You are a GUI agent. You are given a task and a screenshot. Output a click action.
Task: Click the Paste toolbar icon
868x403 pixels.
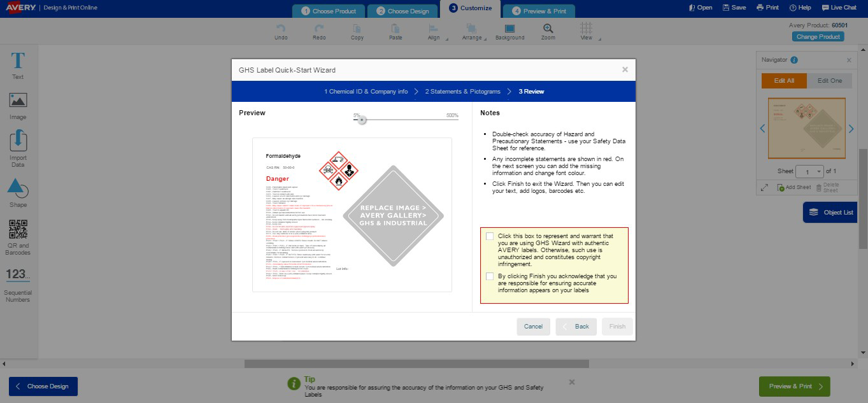[395, 32]
